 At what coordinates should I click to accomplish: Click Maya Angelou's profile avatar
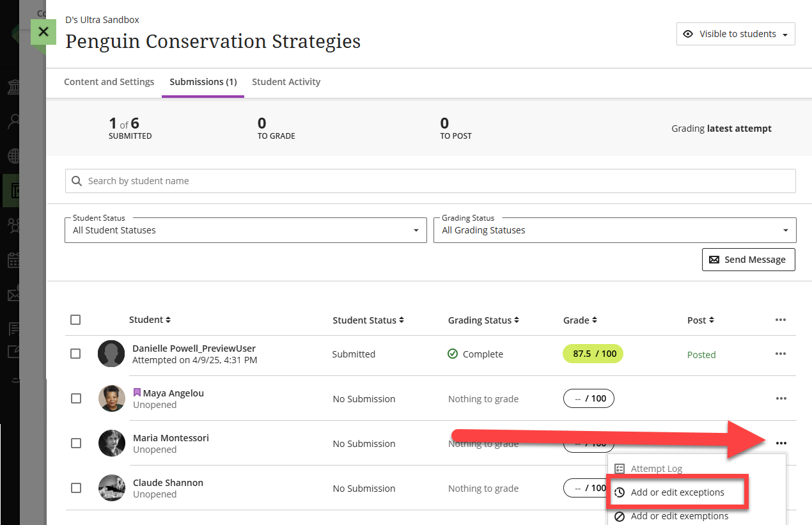click(x=111, y=398)
